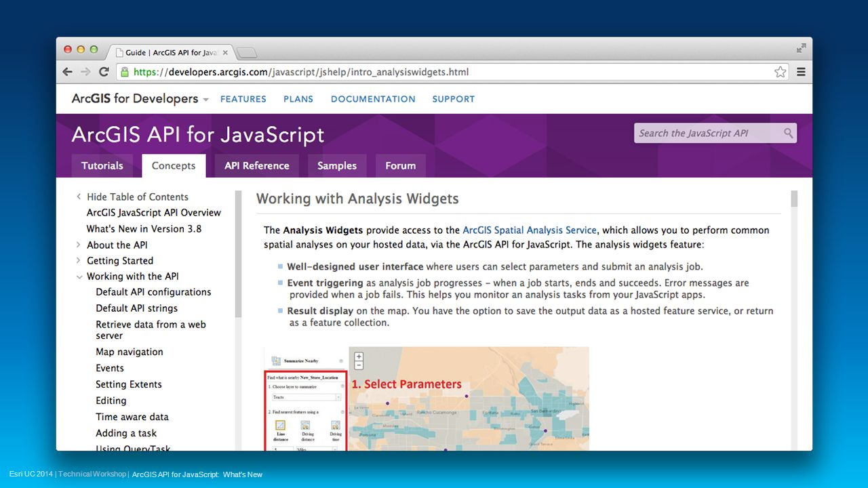
Task: Open the PLANS menu item
Action: 298,99
